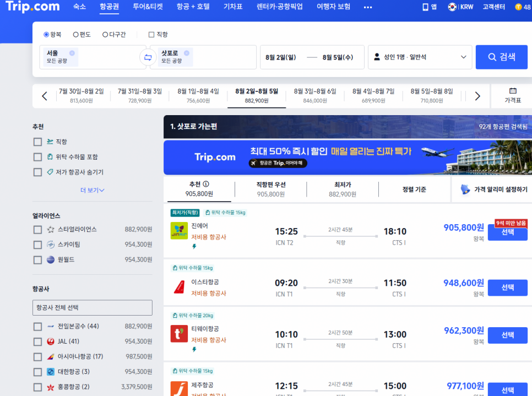
Task: Click the Trip.com logo
Action: pyautogui.click(x=32, y=6)
